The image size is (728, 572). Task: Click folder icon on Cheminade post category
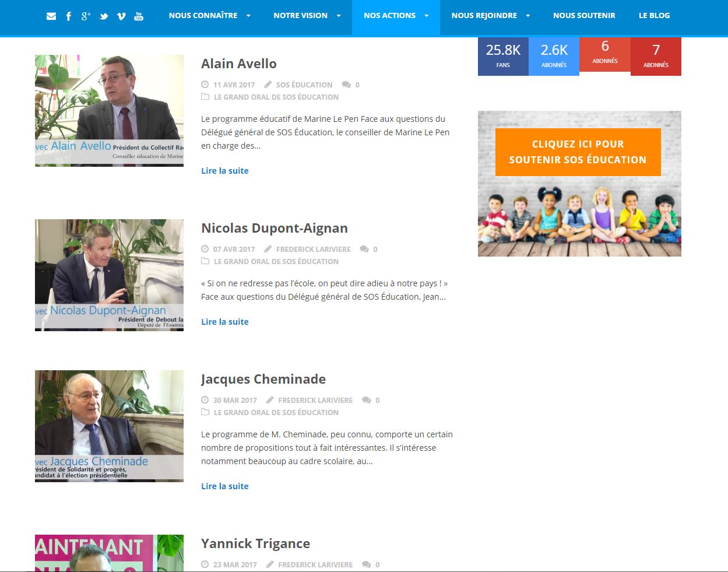tap(205, 412)
